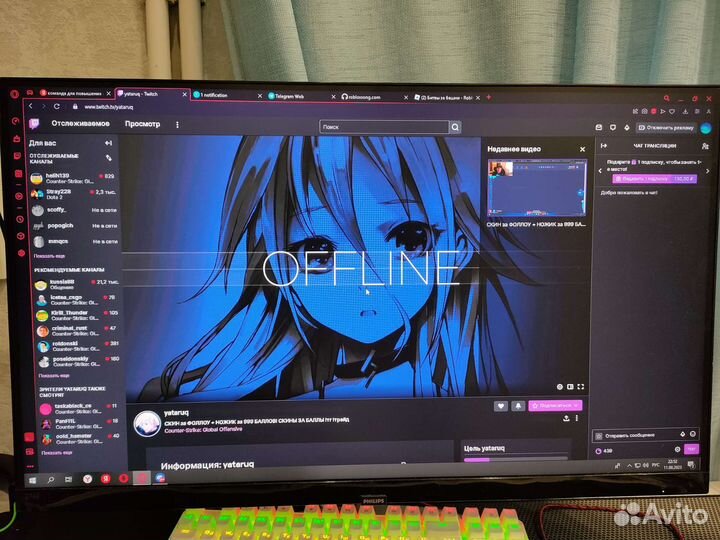The height and width of the screenshot is (540, 720).
Task: Click the Twitch search field 'Поиск'
Action: click(384, 127)
